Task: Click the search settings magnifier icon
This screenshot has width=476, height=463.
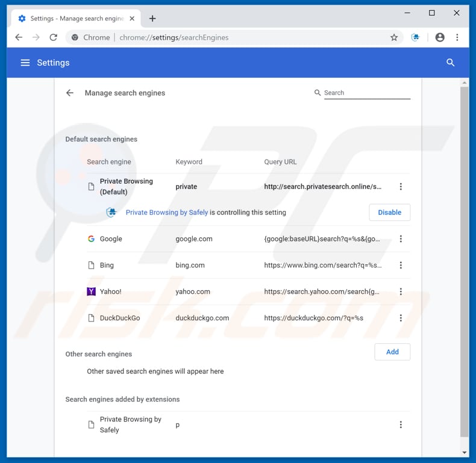Action: [450, 63]
